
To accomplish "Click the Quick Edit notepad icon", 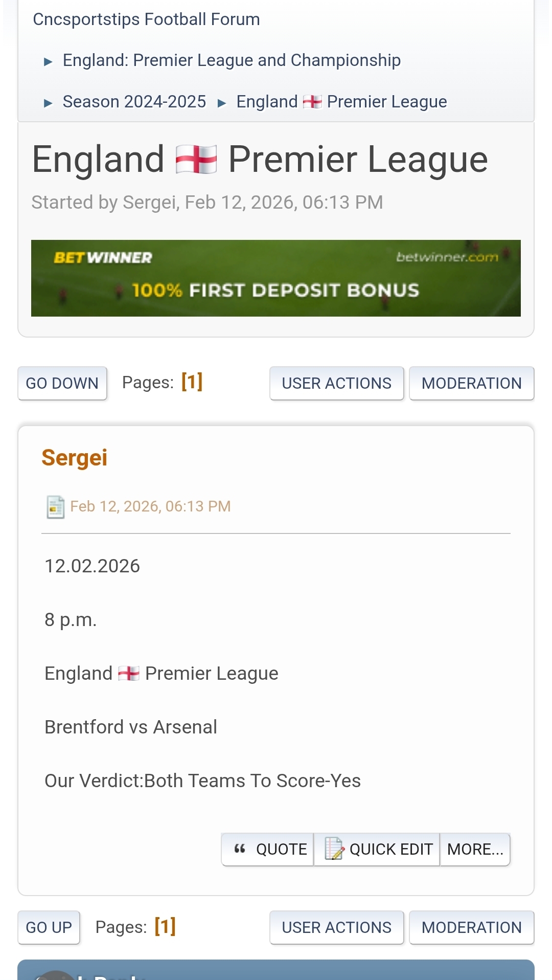I will pos(334,849).
